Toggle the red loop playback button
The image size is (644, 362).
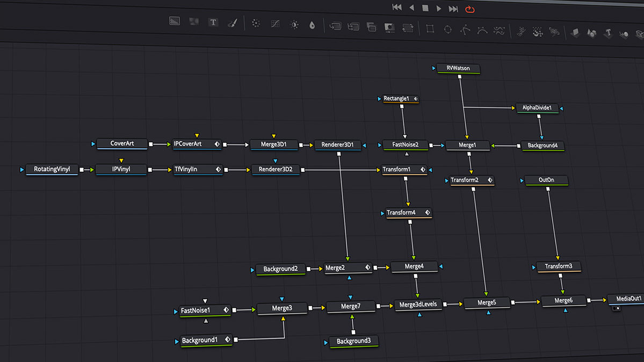coord(470,9)
